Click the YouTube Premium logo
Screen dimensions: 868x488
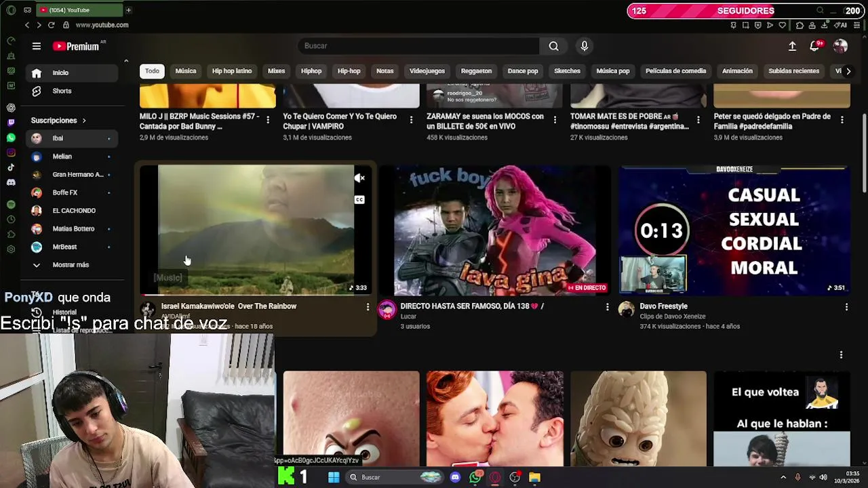[76, 46]
